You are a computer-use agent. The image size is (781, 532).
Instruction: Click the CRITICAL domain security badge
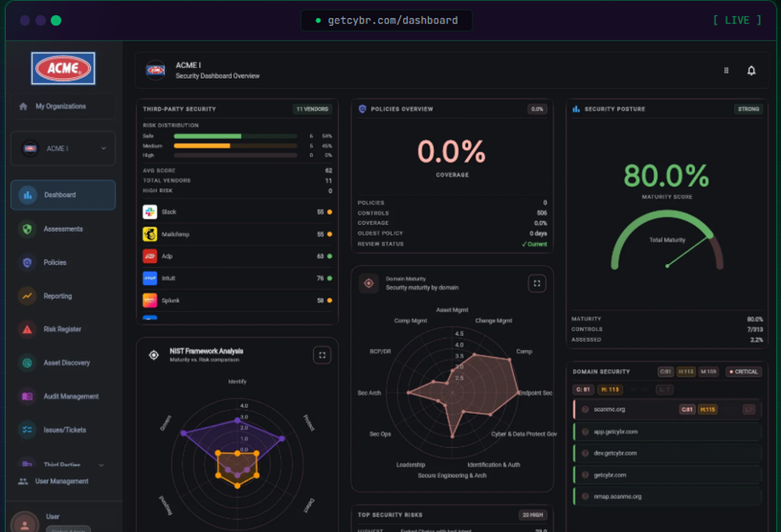[744, 372]
